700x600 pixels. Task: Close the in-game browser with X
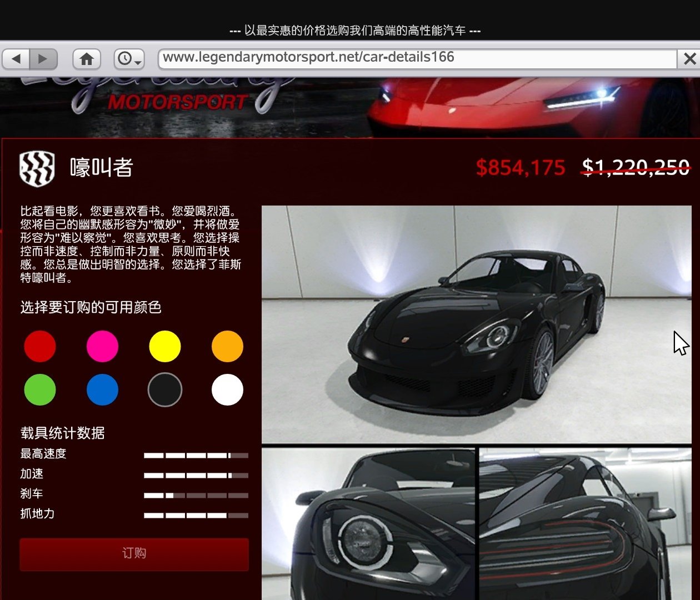(689, 58)
